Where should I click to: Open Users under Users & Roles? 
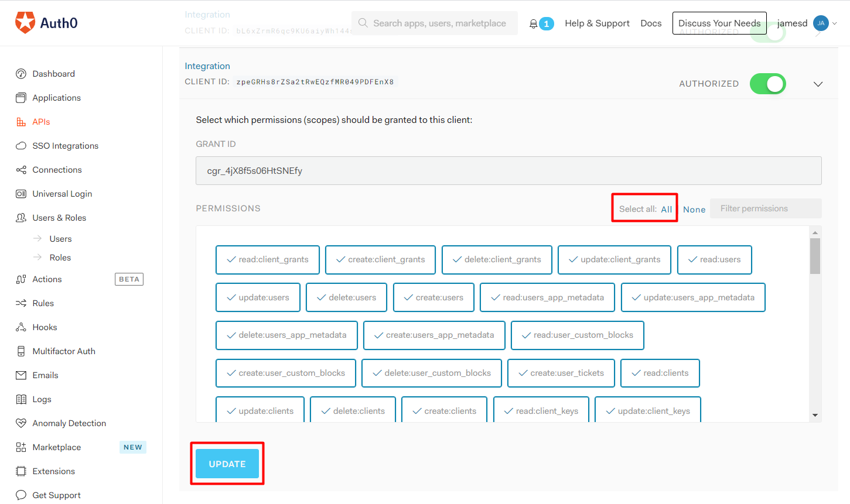pyautogui.click(x=61, y=239)
